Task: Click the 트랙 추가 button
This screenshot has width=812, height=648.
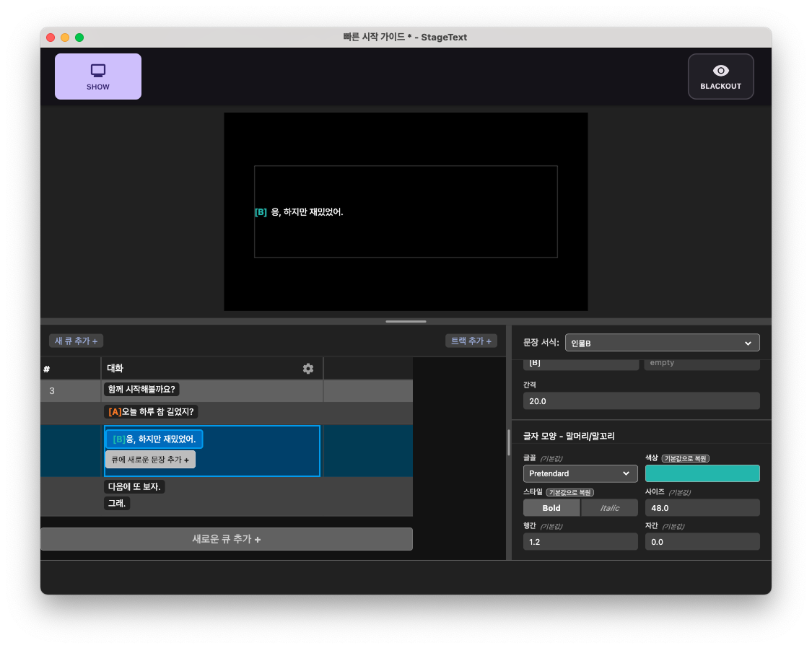Action: pyautogui.click(x=471, y=340)
